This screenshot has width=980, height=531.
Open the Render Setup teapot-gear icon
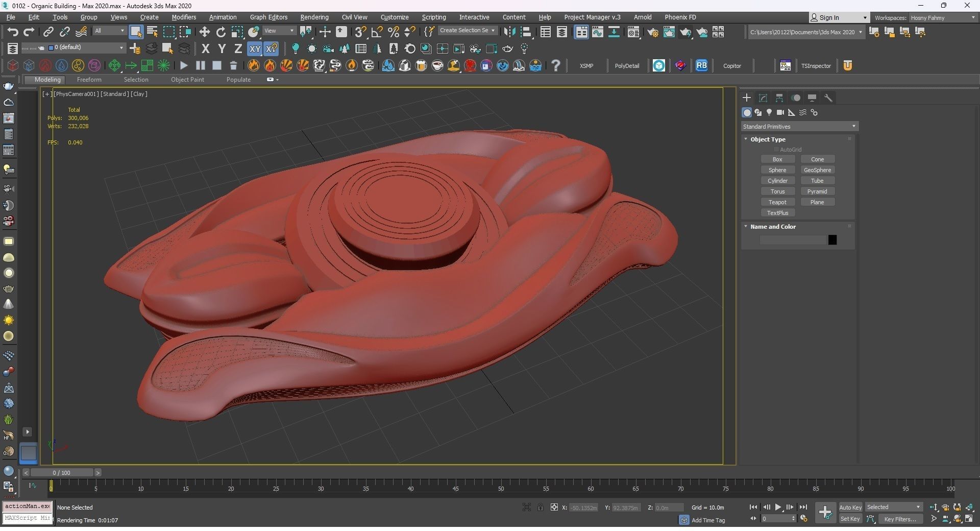tap(653, 32)
